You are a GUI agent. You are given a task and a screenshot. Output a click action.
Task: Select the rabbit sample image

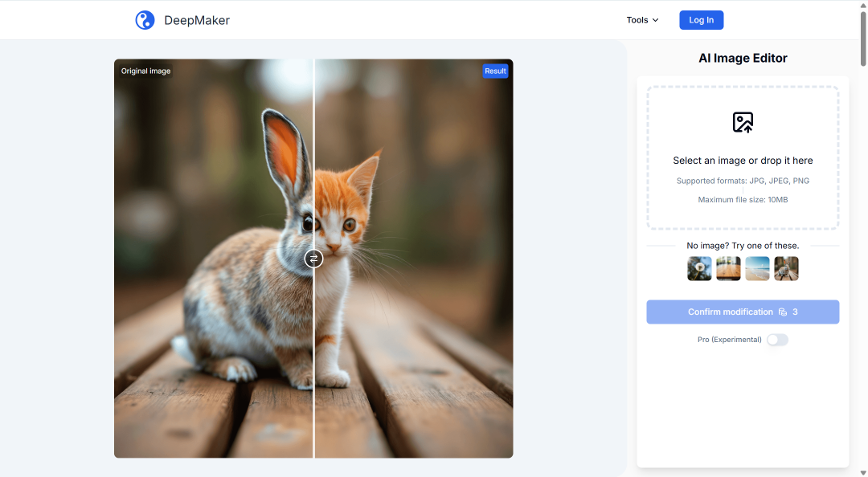click(786, 268)
